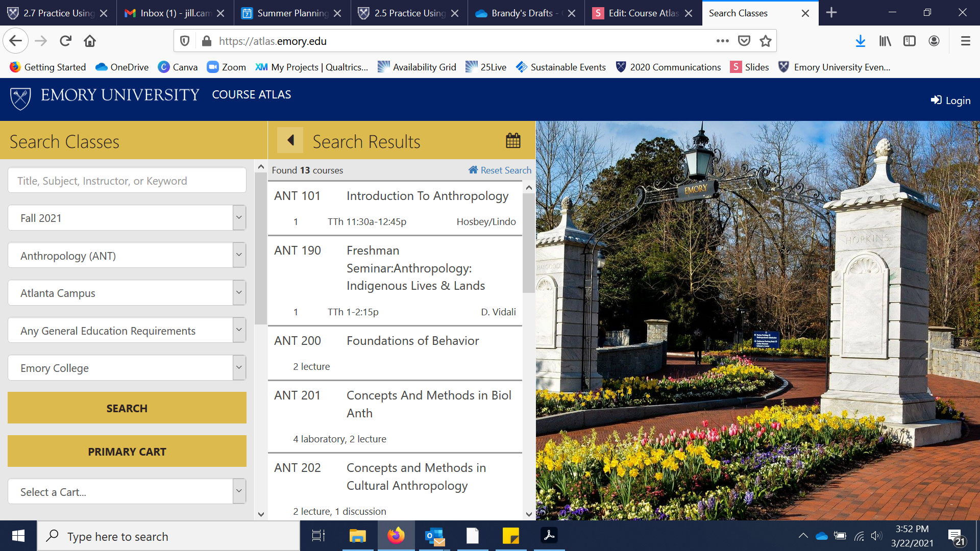Open volume control in system tray
This screenshot has height=551, width=980.
point(876,536)
